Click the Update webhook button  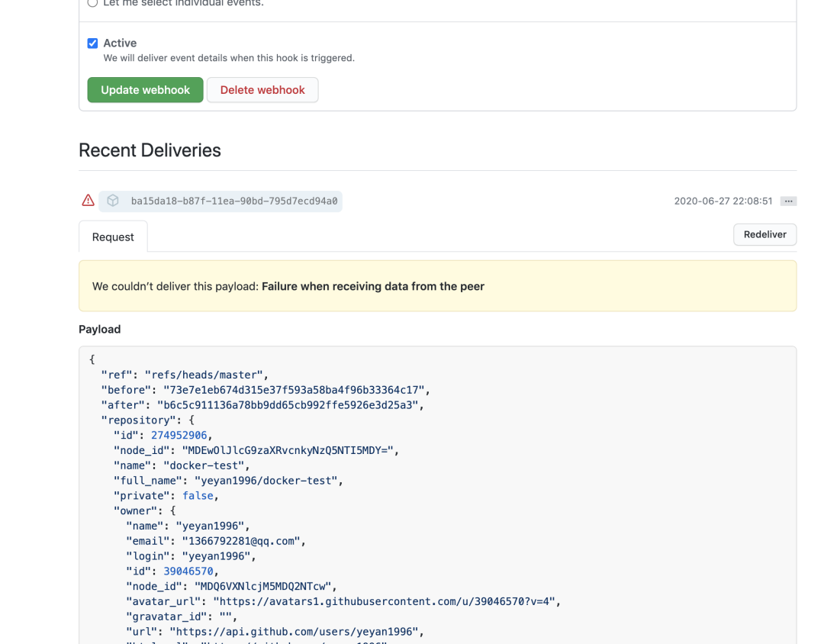pyautogui.click(x=145, y=89)
